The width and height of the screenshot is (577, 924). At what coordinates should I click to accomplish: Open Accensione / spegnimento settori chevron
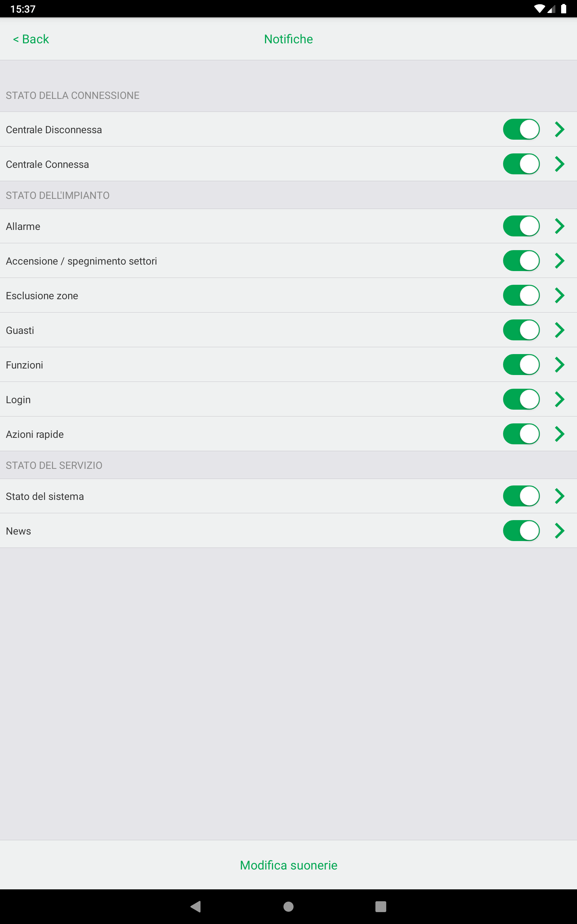(x=559, y=261)
